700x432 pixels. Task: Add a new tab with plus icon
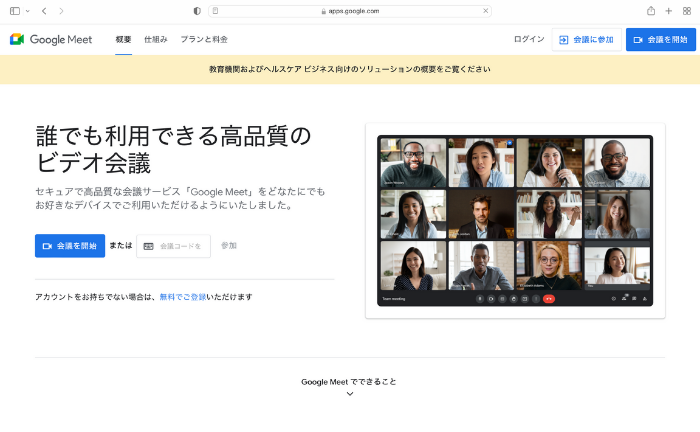pyautogui.click(x=668, y=11)
